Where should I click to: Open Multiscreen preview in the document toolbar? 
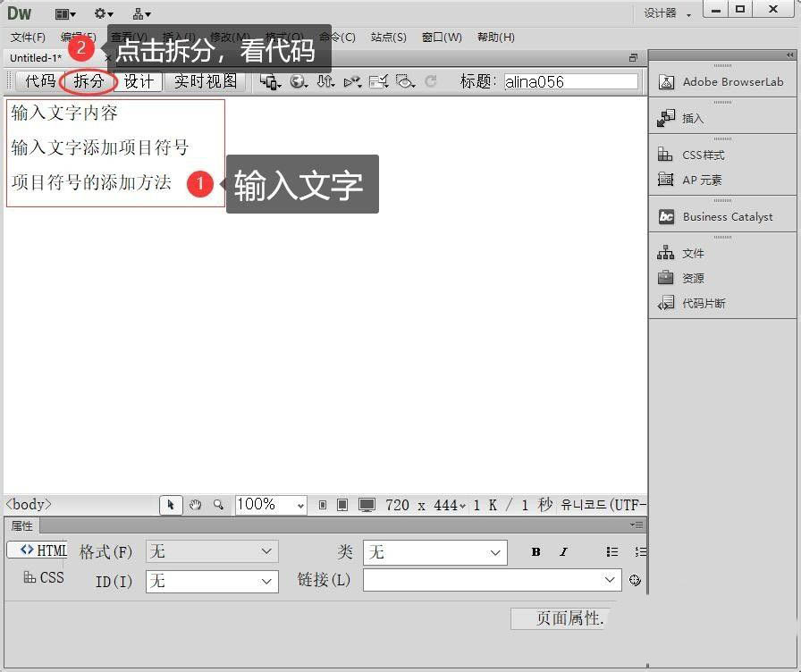point(268,81)
